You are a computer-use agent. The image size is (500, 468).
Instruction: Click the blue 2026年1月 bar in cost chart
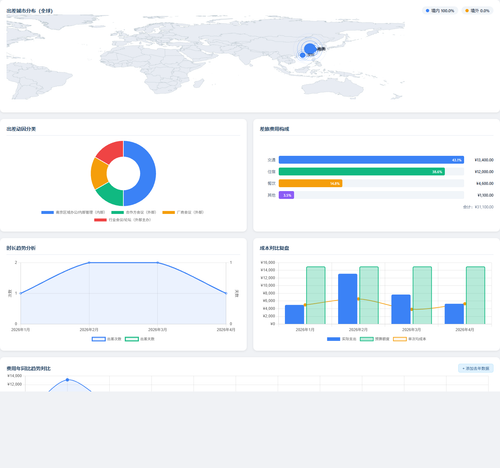[295, 314]
